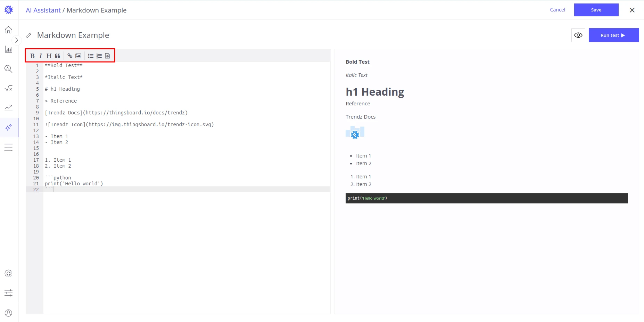Open the Trendz Docs link in preview
644x322 pixels.
(x=361, y=117)
